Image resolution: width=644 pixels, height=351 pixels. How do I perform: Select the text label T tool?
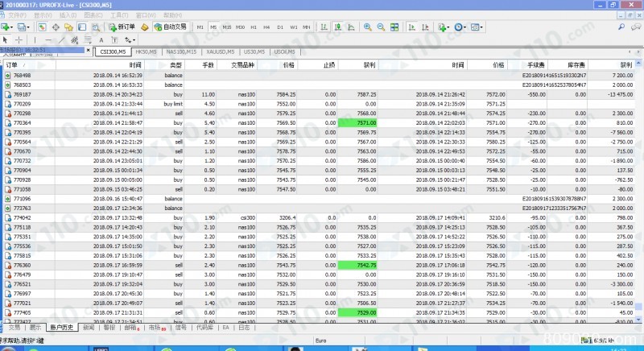pos(114,39)
